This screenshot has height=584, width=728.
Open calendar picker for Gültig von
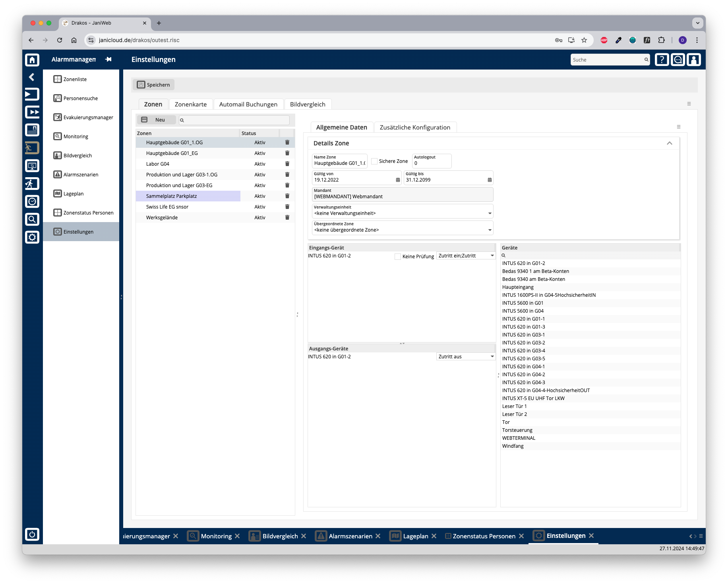(398, 180)
